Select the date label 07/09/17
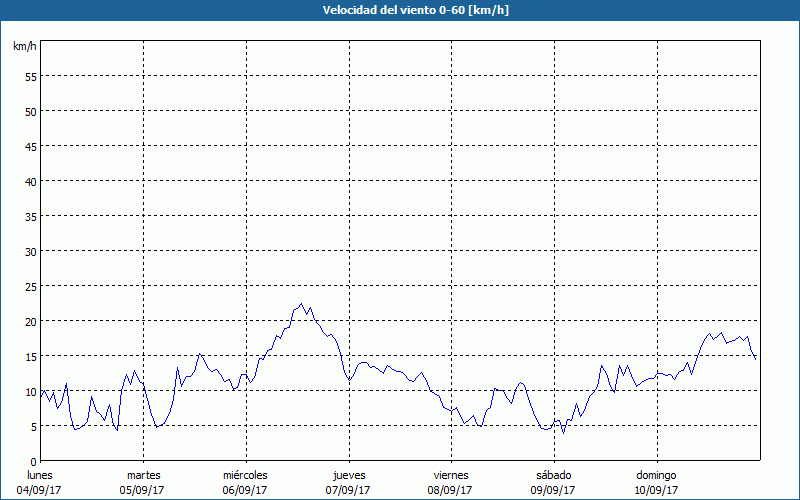 click(x=348, y=489)
